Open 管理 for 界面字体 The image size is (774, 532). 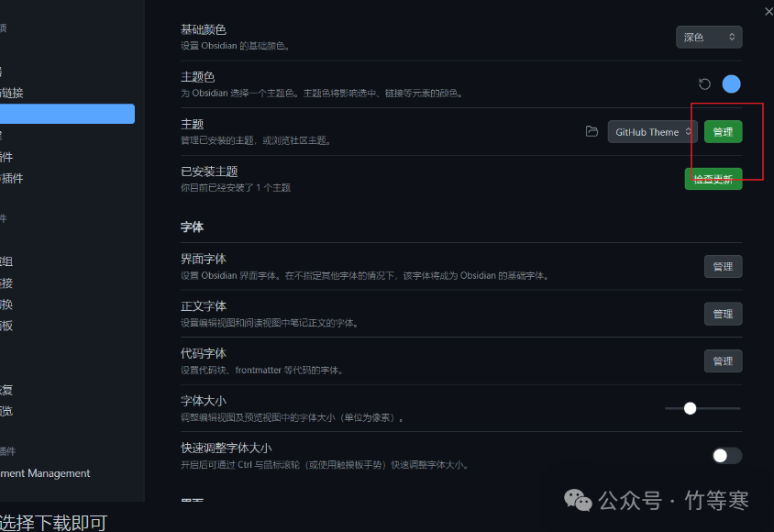pos(723,266)
